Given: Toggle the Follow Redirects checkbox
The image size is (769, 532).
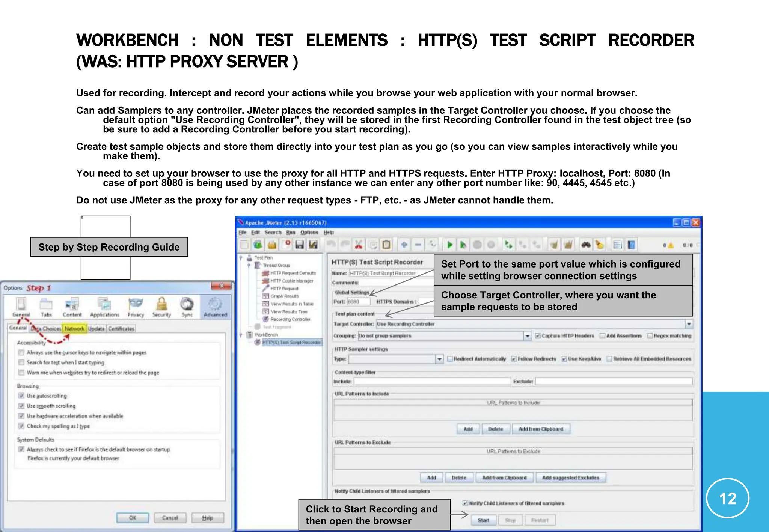Looking at the screenshot, I should point(514,359).
